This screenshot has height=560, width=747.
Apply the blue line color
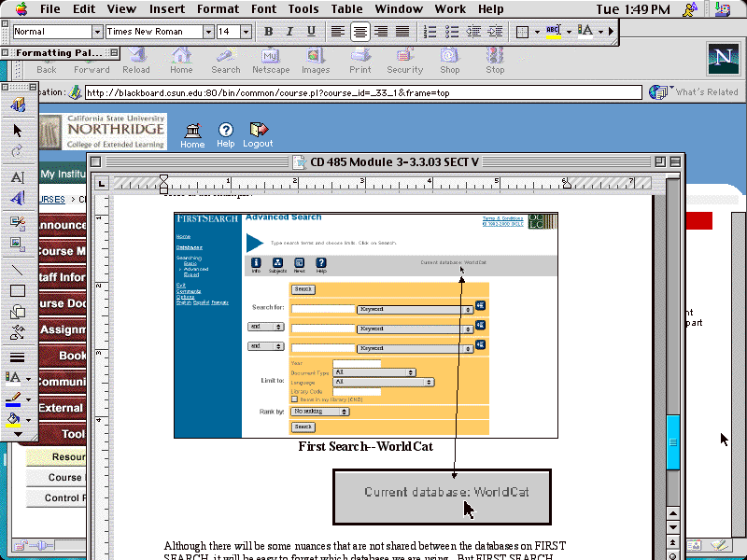point(14,399)
